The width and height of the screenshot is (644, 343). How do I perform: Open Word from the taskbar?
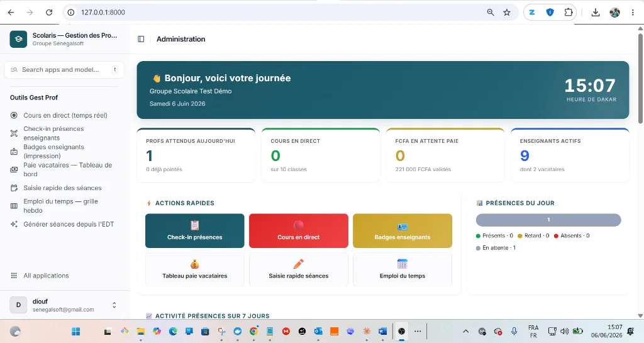point(382,331)
